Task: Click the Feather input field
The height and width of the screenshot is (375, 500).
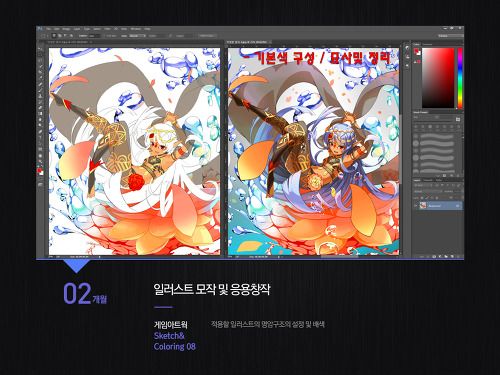Action: point(95,35)
